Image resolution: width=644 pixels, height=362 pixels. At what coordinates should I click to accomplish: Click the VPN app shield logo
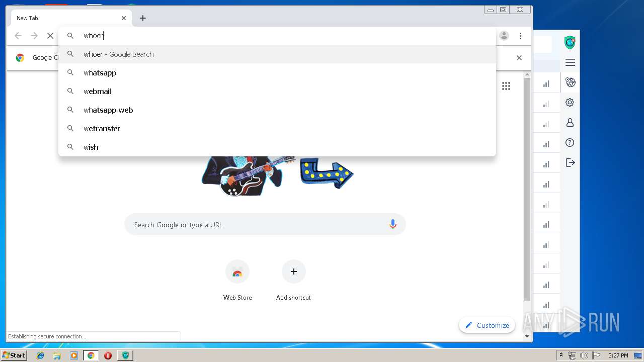[570, 43]
